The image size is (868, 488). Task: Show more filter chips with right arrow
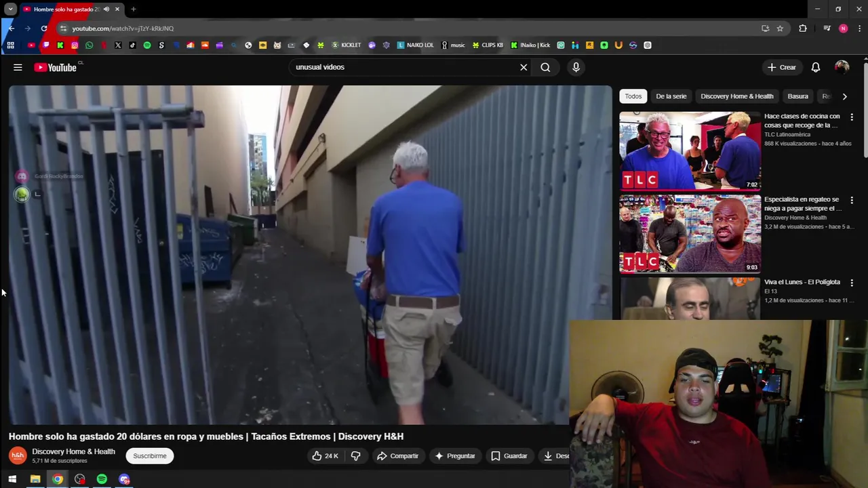[844, 96]
